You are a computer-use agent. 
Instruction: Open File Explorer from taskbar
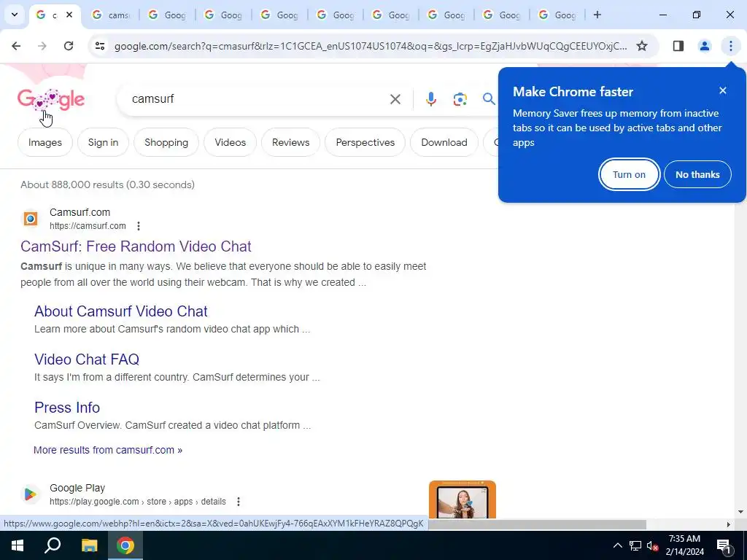pos(89,545)
